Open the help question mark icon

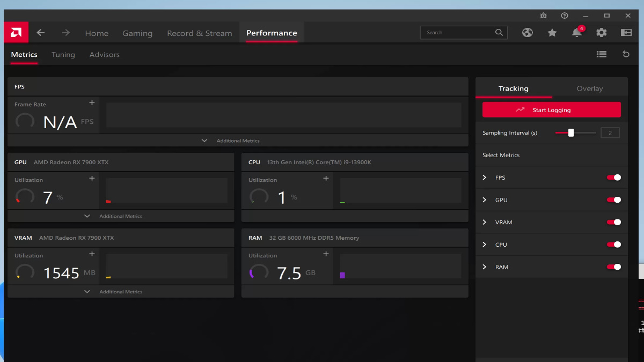(x=565, y=16)
